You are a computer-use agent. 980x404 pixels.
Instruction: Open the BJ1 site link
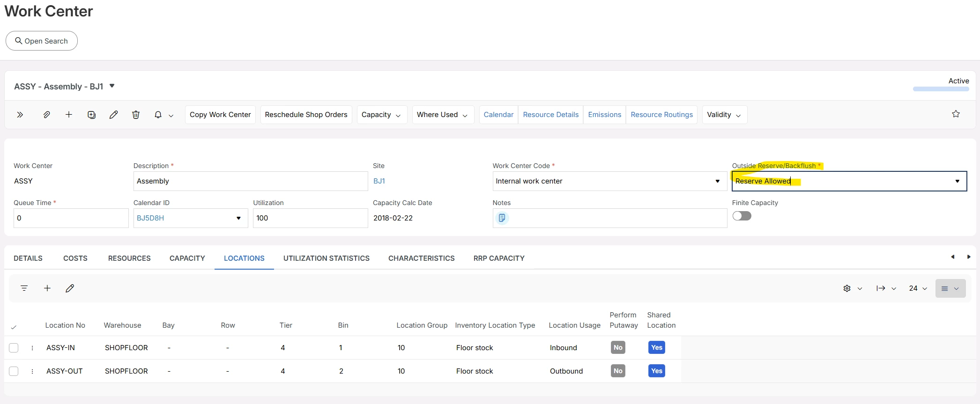379,181
